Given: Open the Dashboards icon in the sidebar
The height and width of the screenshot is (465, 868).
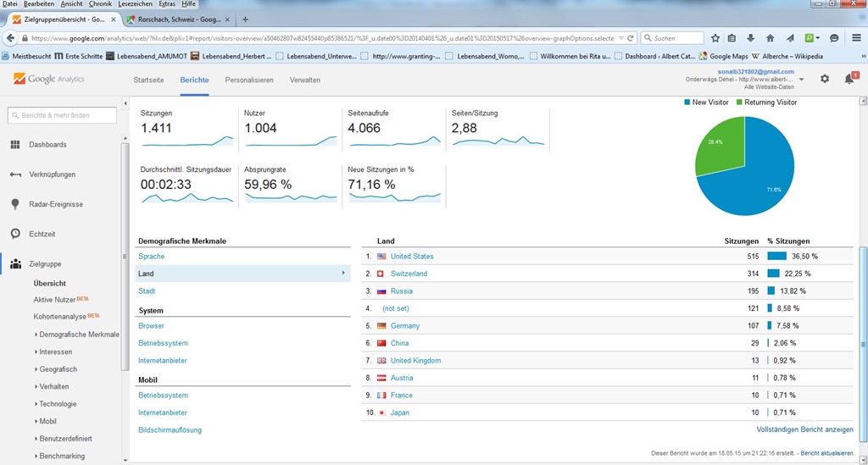Looking at the screenshot, I should click(15, 145).
